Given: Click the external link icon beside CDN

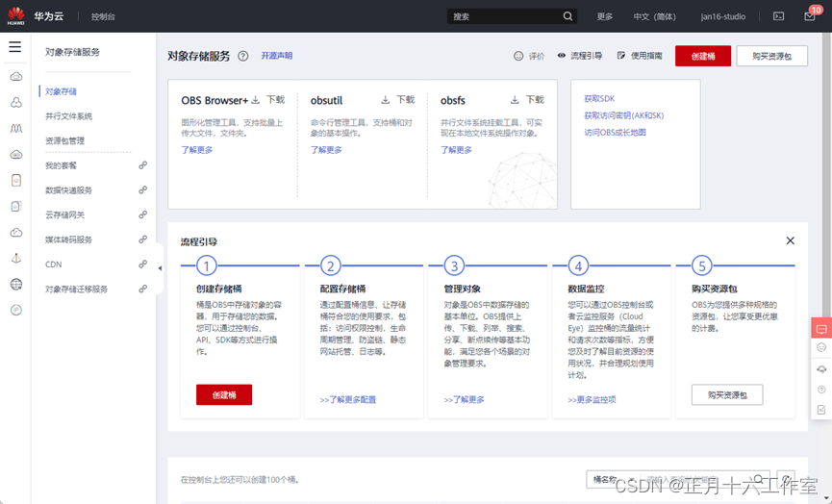Looking at the screenshot, I should (142, 265).
